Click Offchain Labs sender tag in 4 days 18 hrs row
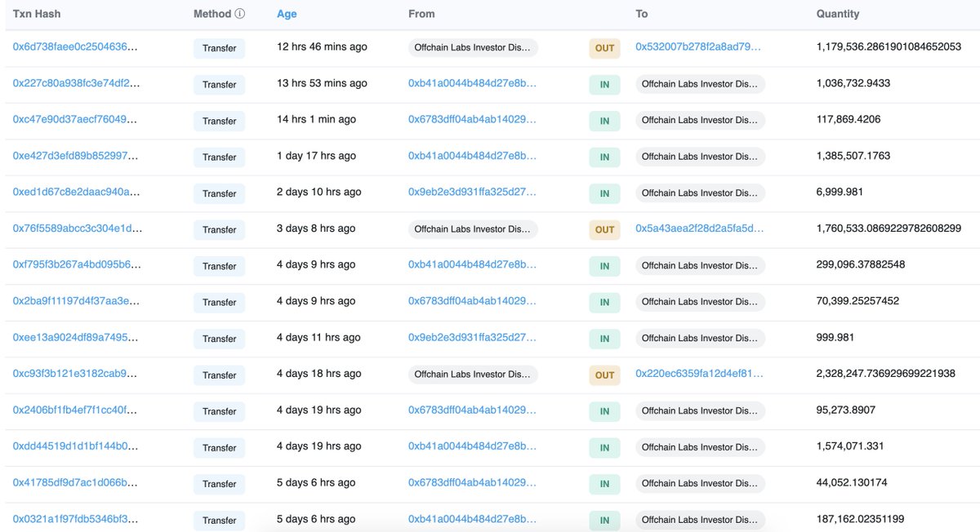This screenshot has width=980, height=532. coord(473,375)
